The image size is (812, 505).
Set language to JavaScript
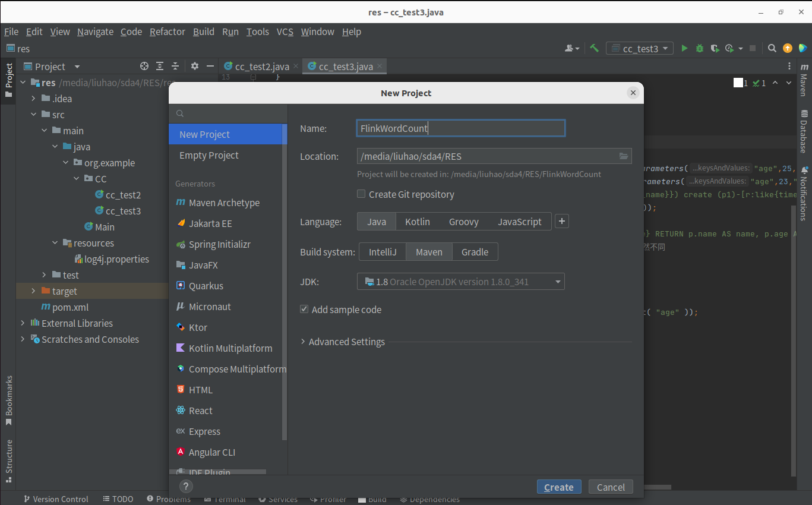pyautogui.click(x=520, y=222)
